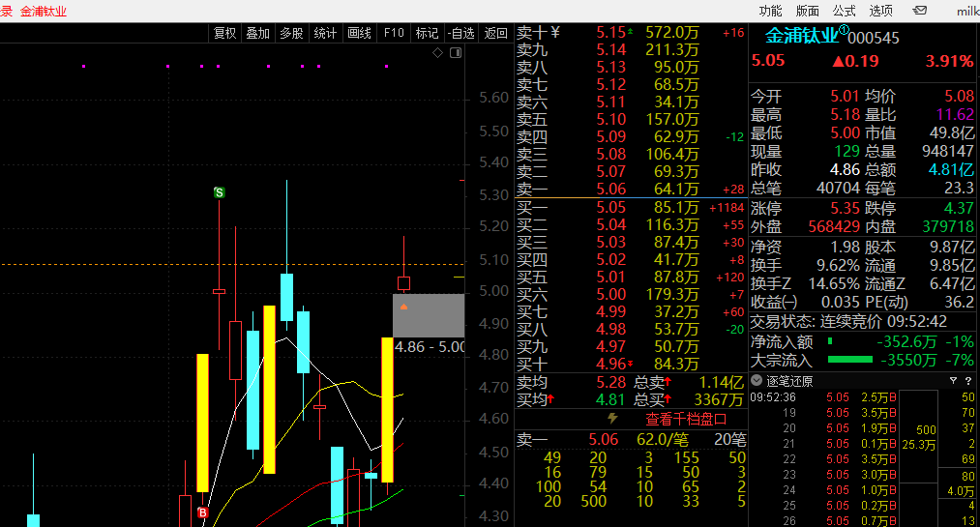Click the 外盘 568429 value

(834, 226)
